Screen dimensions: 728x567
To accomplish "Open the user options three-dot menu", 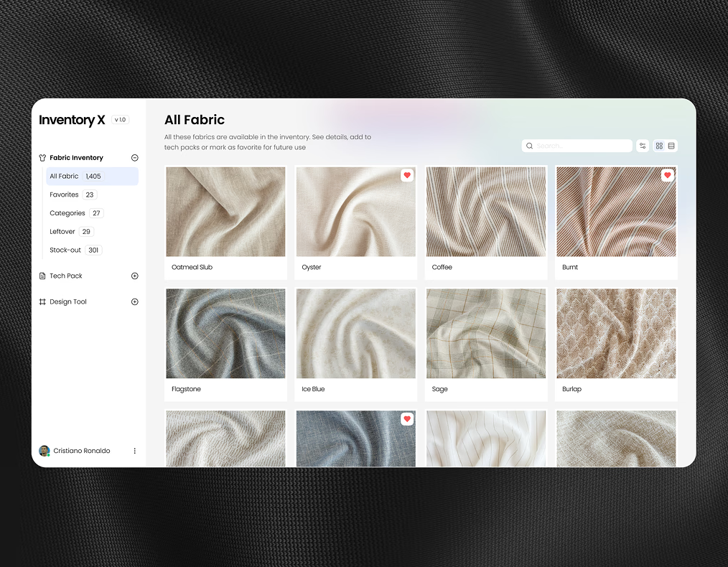I will [x=134, y=451].
